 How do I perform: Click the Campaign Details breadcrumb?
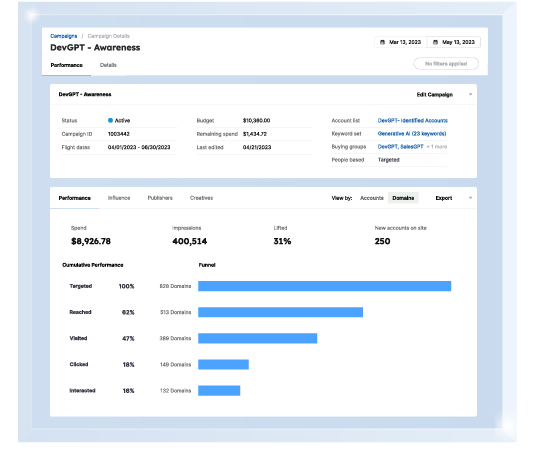108,36
